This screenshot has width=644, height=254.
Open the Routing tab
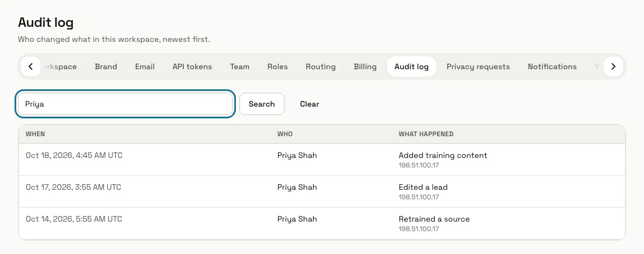tap(320, 66)
